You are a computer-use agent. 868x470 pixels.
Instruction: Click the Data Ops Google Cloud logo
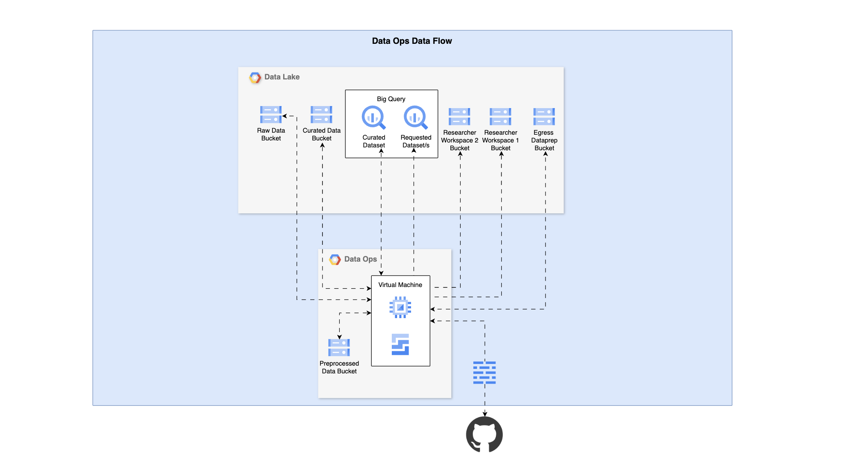tap(335, 260)
